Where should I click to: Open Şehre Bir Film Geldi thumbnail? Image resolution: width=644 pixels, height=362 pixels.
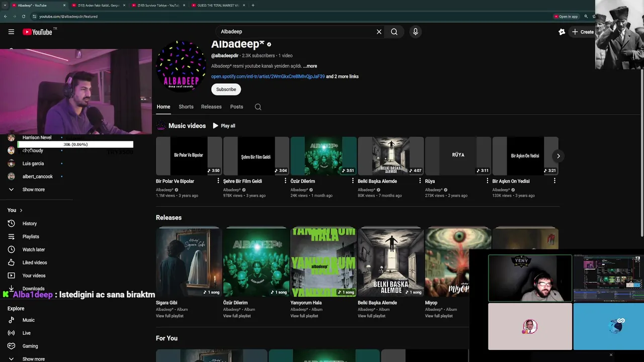pyautogui.click(x=256, y=156)
